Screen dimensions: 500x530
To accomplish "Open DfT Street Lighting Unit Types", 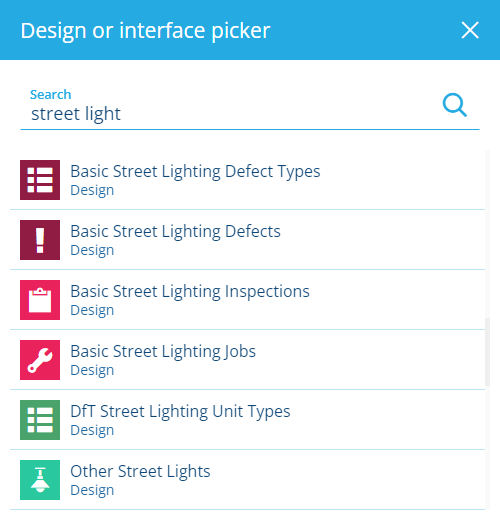I will coord(247,420).
